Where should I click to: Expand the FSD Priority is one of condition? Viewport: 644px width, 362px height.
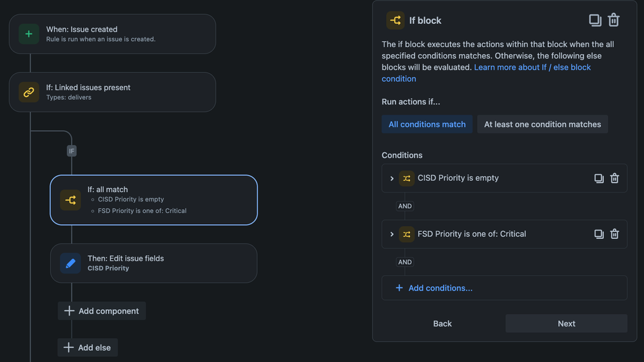click(392, 234)
